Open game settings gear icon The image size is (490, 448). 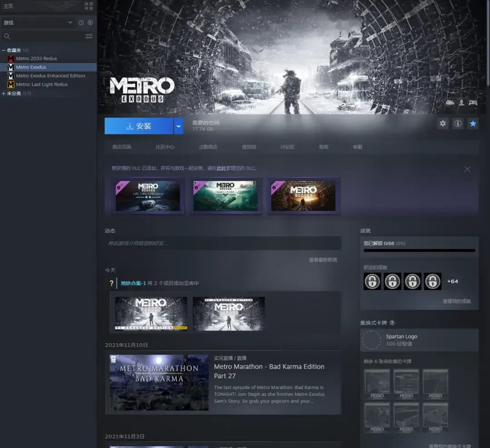coord(443,123)
